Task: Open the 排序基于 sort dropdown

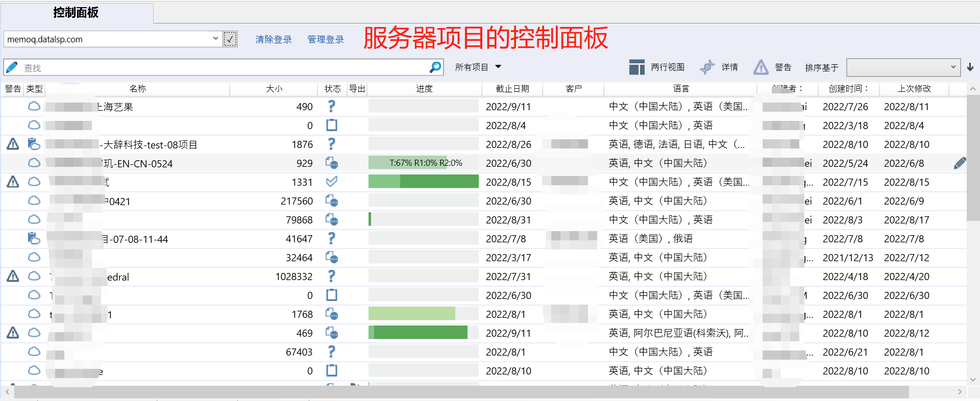Action: [902, 67]
